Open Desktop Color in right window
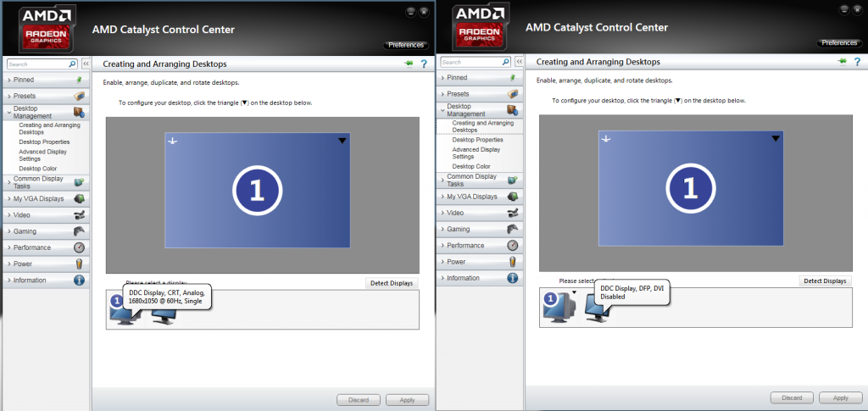 pos(471,166)
